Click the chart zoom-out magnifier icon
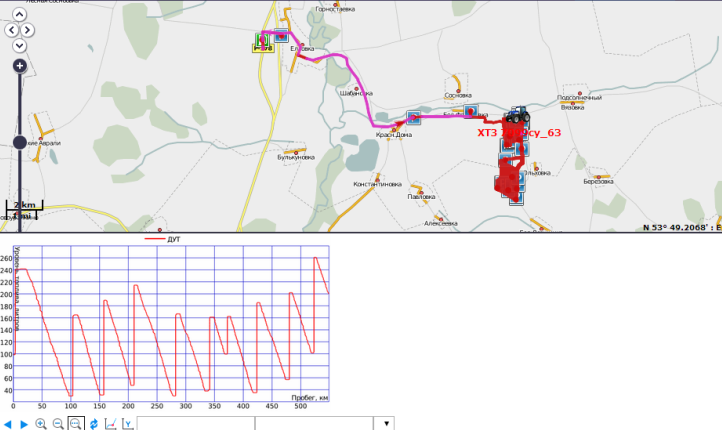Image resolution: width=722 pixels, height=430 pixels. [x=58, y=424]
